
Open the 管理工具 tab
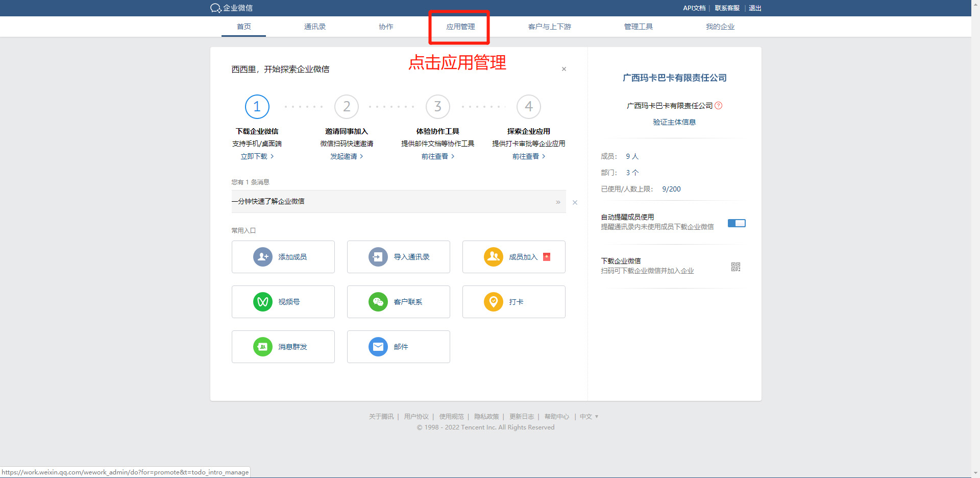click(x=639, y=27)
